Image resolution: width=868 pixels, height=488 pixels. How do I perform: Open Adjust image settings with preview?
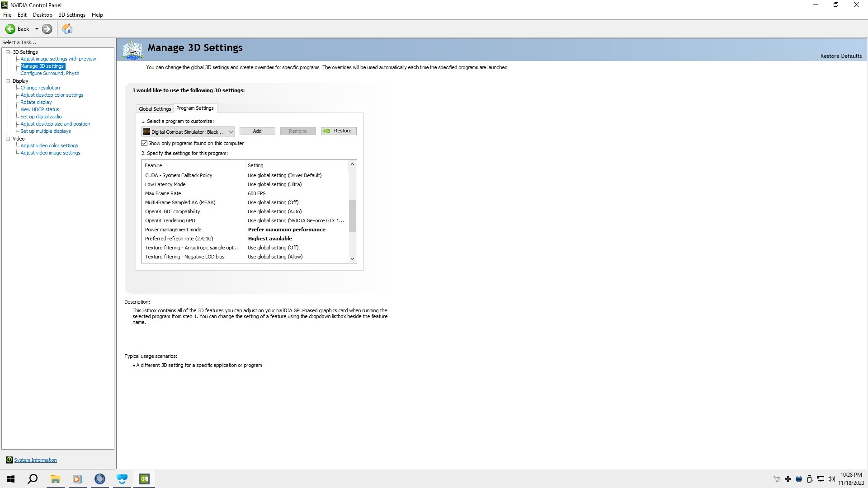click(58, 59)
